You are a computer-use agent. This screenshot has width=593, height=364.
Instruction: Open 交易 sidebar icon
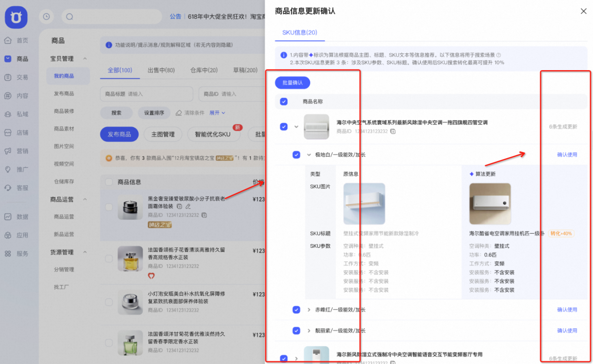pyautogui.click(x=8, y=77)
